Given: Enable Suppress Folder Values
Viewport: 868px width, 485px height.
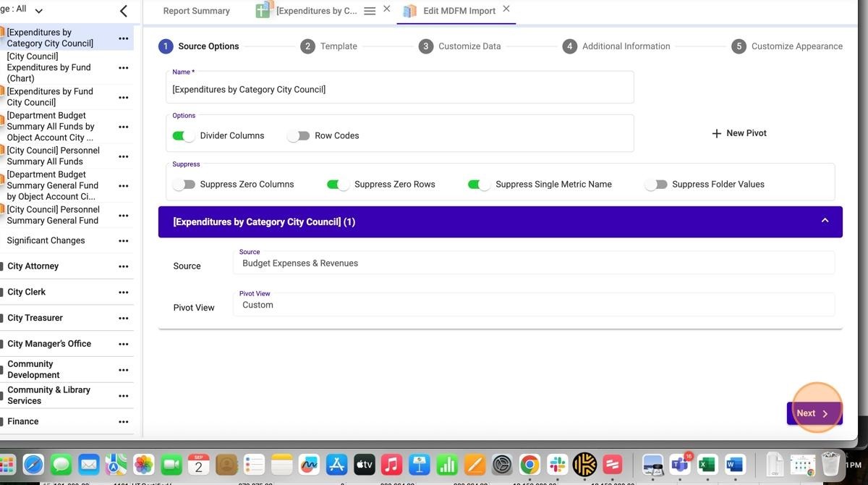Looking at the screenshot, I should click(x=656, y=185).
